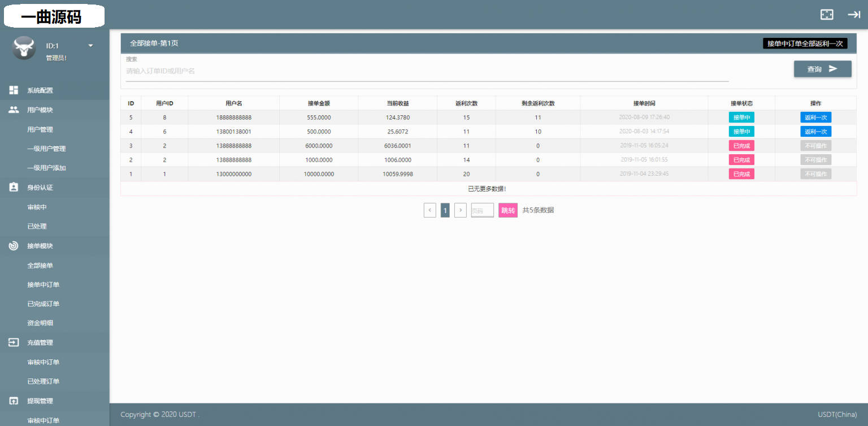Viewport: 868px width, 426px height.
Task: Click 接单中 status badge for user 13800138001
Action: point(741,132)
